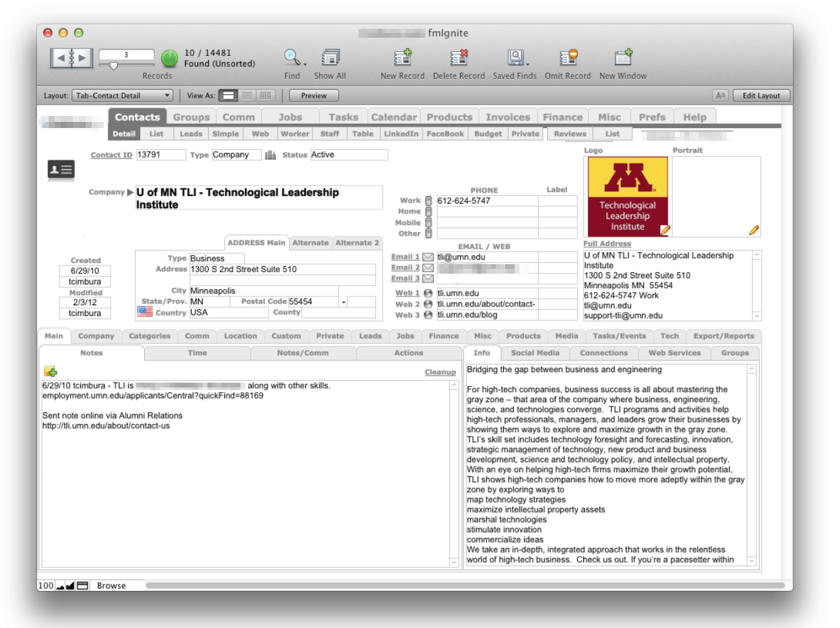Click the Email 1 envelope icon
840x628 pixels.
click(428, 257)
